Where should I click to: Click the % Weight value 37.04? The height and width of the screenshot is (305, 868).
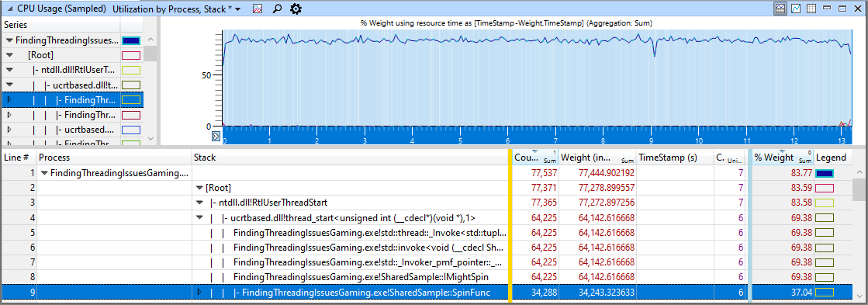(x=801, y=292)
